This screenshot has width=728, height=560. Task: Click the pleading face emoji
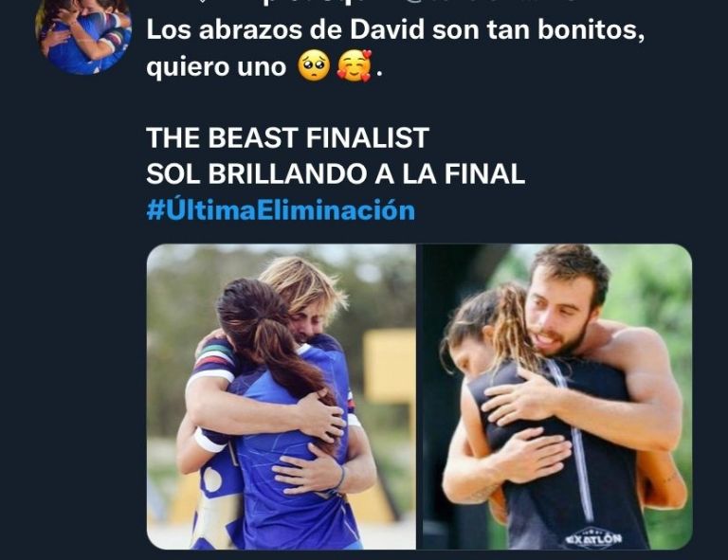click(x=314, y=66)
